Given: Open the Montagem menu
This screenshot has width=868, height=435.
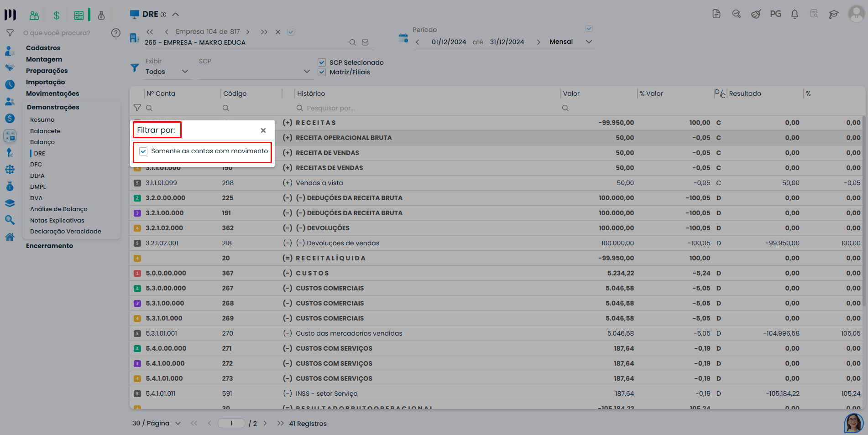Looking at the screenshot, I should pyautogui.click(x=44, y=59).
